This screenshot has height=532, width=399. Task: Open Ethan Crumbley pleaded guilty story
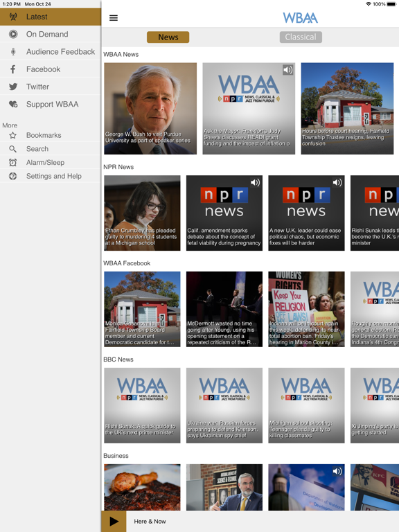tap(142, 213)
